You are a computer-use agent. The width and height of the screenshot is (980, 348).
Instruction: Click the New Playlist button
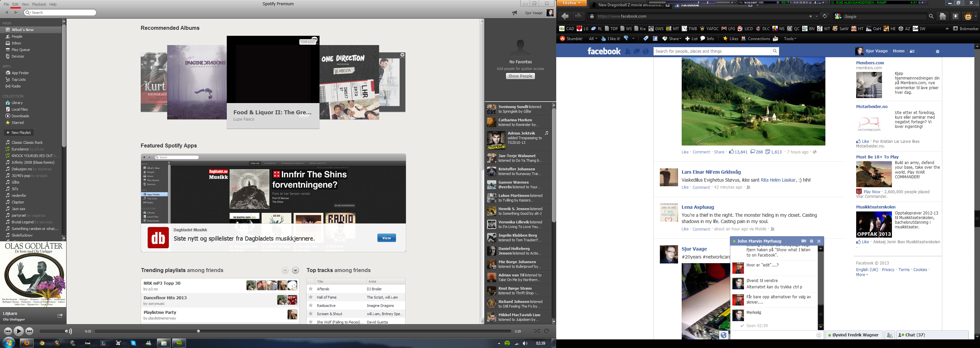[x=19, y=133]
